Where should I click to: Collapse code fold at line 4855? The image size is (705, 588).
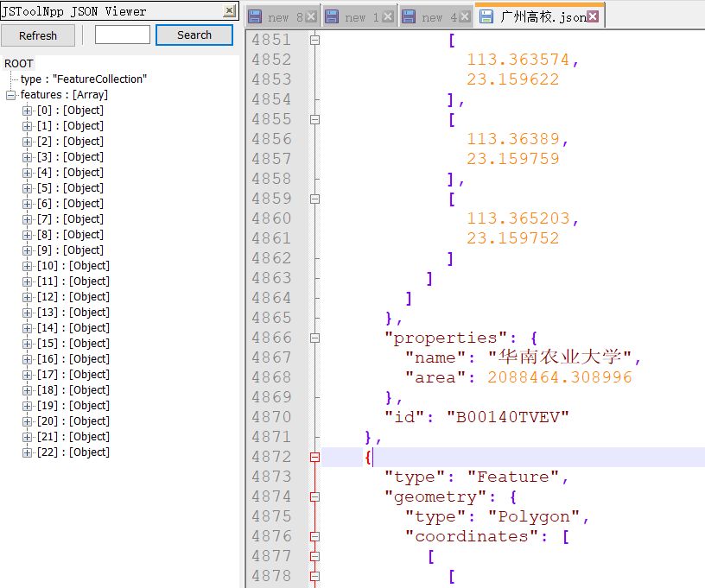point(314,119)
